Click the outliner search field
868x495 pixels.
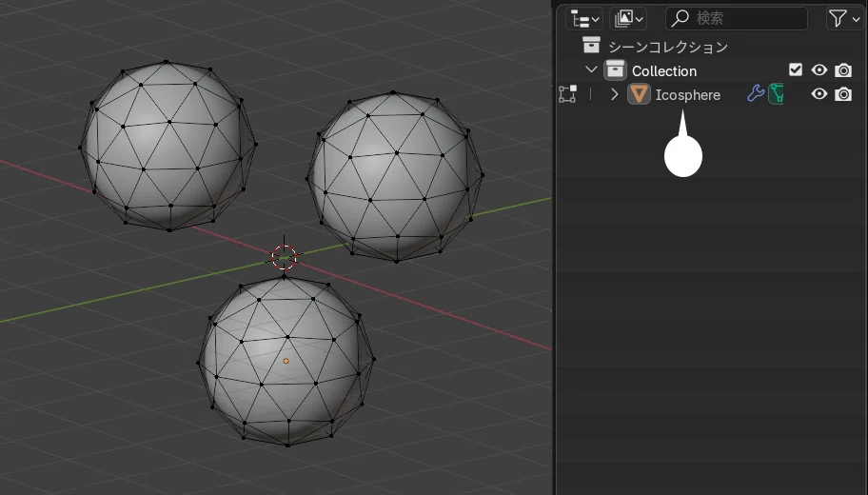pyautogui.click(x=737, y=19)
